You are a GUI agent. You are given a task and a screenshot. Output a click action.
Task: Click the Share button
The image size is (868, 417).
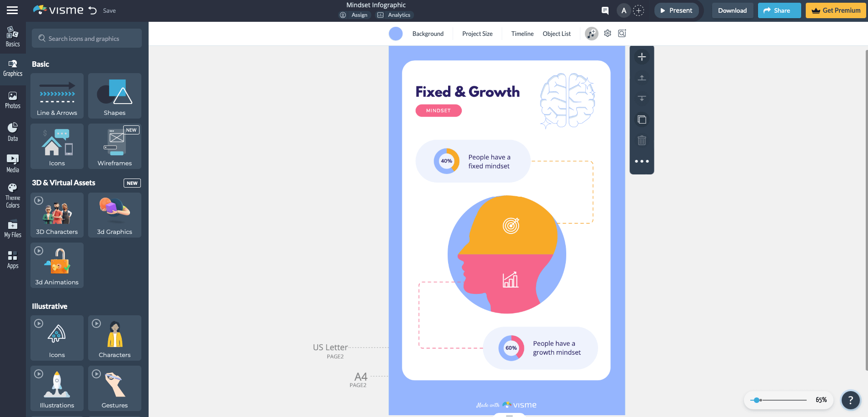point(778,10)
